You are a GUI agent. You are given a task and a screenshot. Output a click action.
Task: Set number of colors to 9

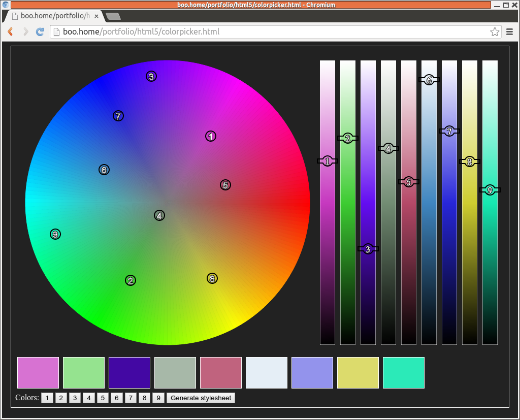click(158, 398)
